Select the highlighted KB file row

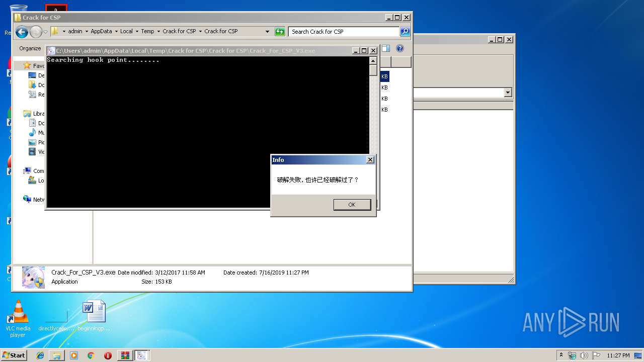(x=385, y=76)
